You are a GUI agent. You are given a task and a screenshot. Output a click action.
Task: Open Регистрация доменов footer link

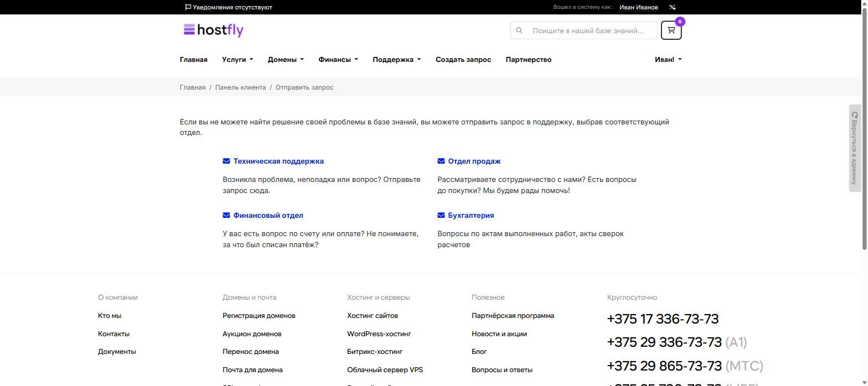point(259,316)
